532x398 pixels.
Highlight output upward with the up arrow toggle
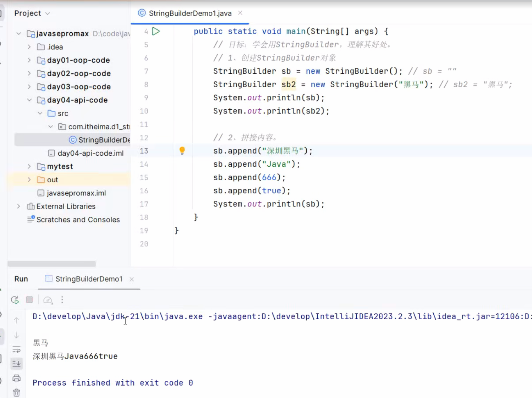pyautogui.click(x=16, y=320)
